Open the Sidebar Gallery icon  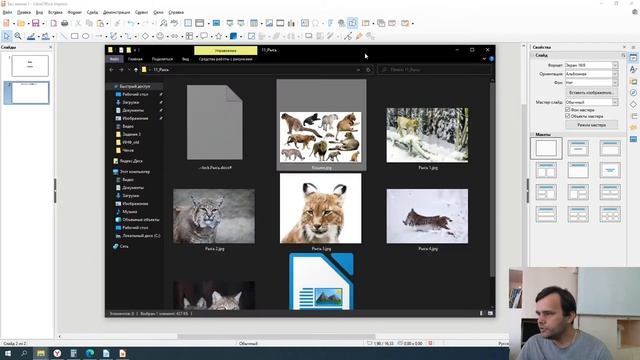tap(633, 81)
